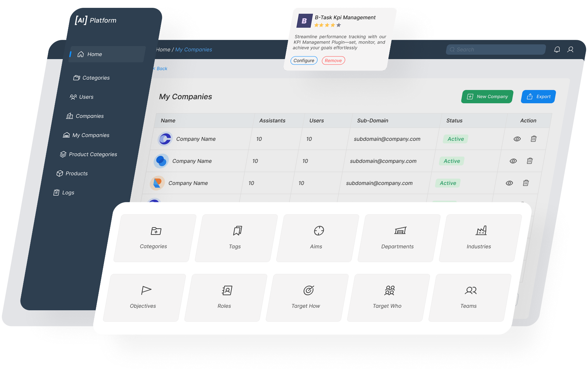Click the Sub-Domain column header
The width and height of the screenshot is (588, 376).
tap(373, 121)
